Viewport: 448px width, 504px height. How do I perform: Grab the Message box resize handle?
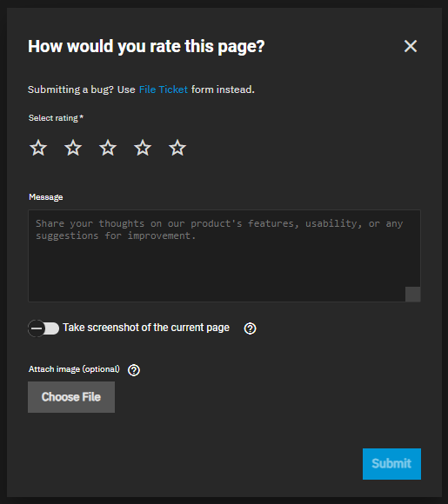tap(412, 294)
